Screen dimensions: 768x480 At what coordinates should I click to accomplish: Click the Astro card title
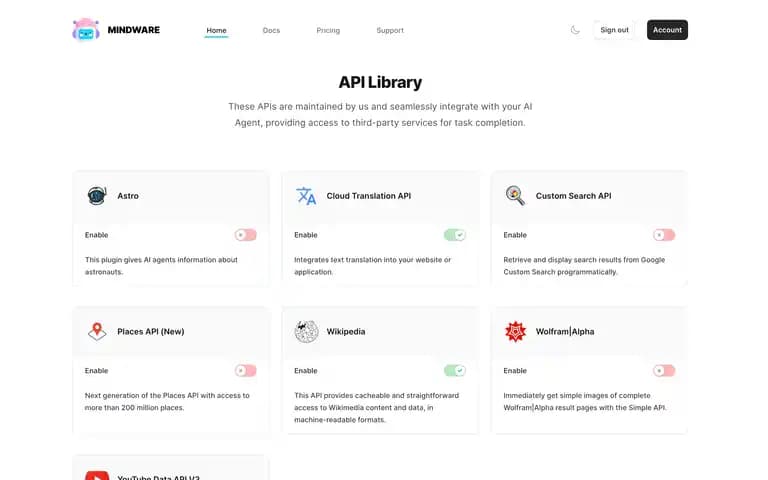coord(128,196)
